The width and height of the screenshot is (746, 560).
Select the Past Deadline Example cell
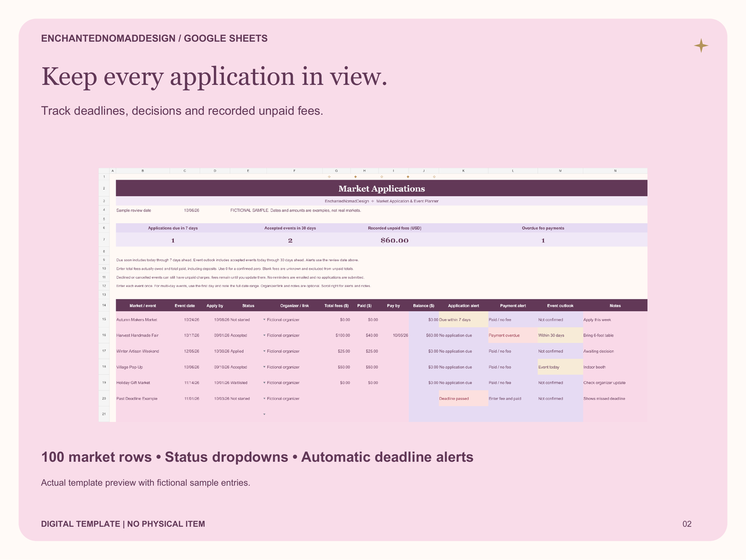click(142, 398)
